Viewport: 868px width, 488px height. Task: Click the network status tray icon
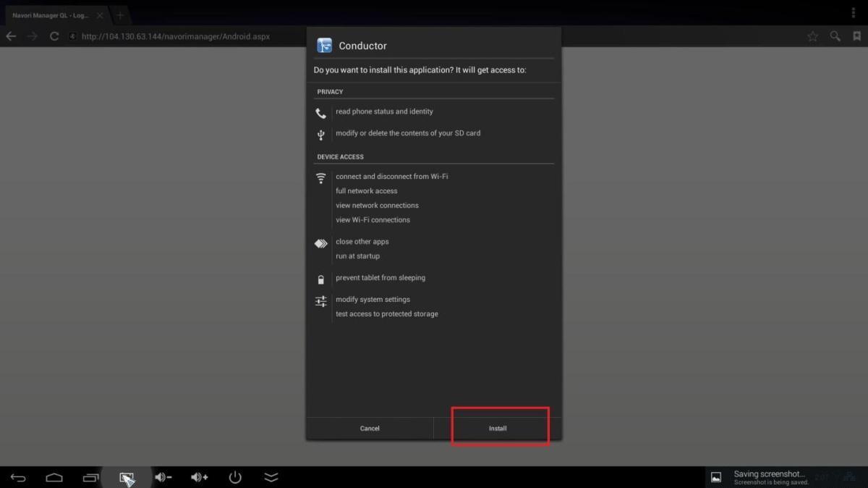pos(849,477)
